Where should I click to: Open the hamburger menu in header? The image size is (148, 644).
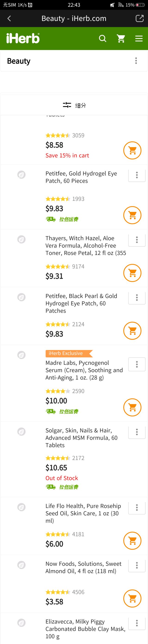tap(139, 39)
